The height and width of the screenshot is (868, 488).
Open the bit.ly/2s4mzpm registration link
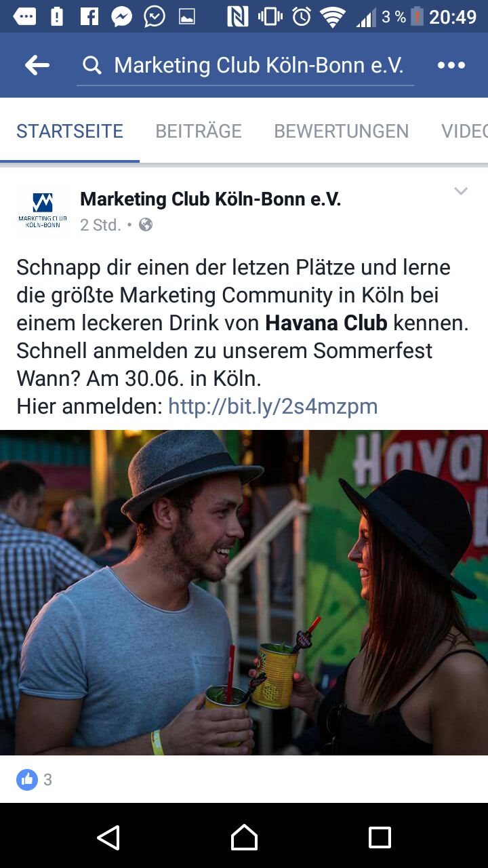coord(272,406)
